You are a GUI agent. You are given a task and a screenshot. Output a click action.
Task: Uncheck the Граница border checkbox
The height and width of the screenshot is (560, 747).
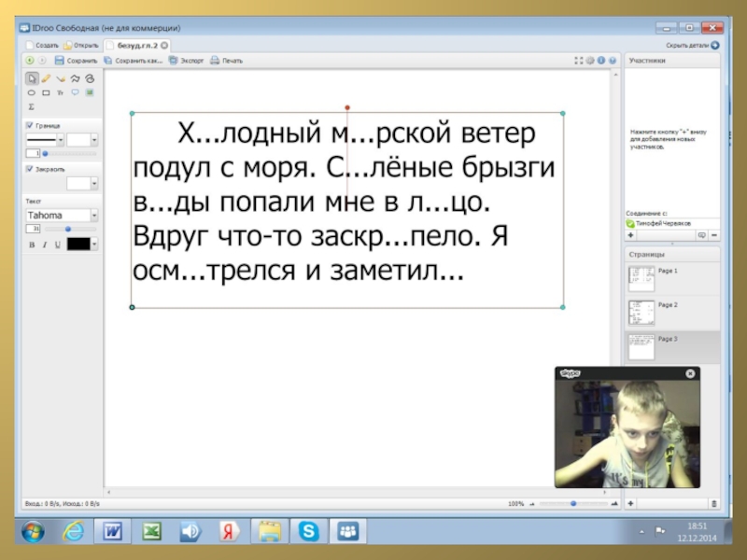tap(30, 125)
